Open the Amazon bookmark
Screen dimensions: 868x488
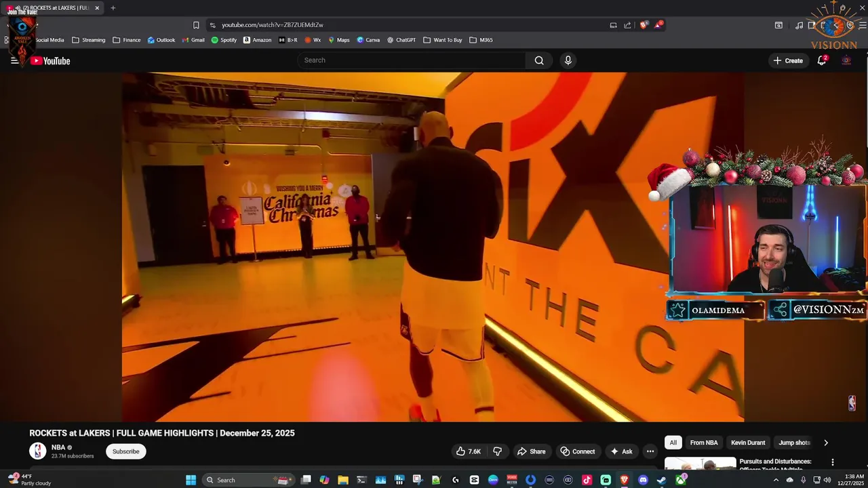point(257,40)
